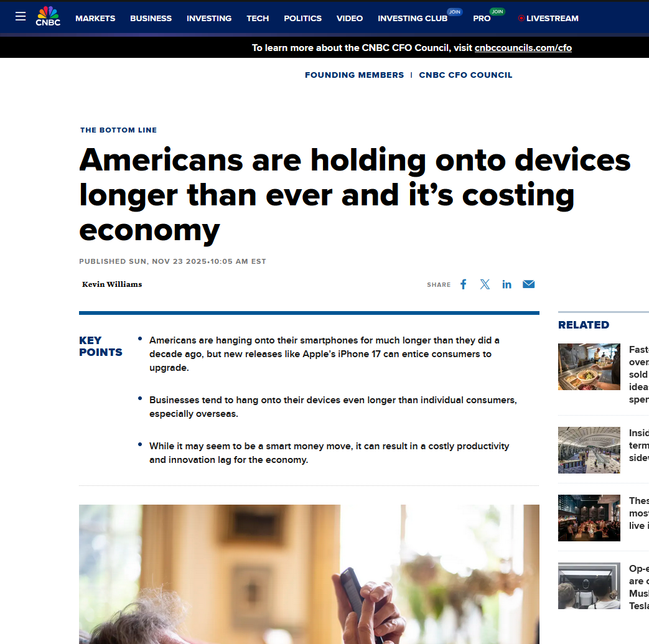Share article on X (Twitter)
This screenshot has width=649, height=644.
(x=485, y=284)
